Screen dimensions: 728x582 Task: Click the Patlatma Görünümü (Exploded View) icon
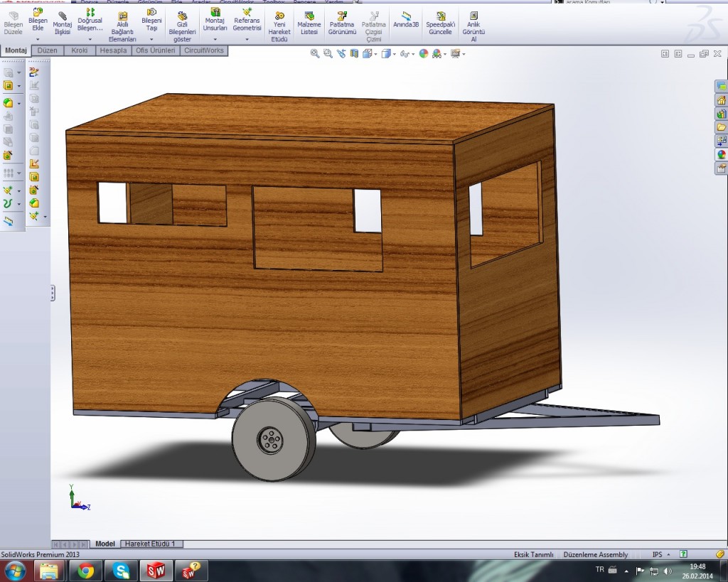342,16
